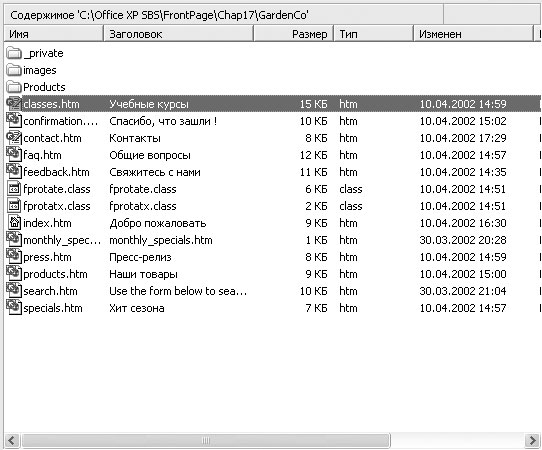
Task: Click the date '10.04.2002 16:30'
Action: pyautogui.click(x=463, y=223)
